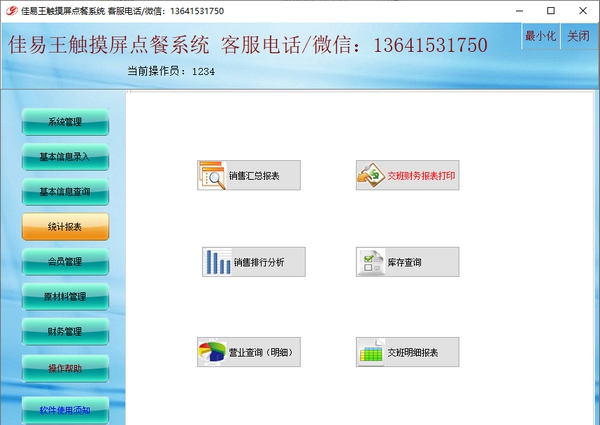Viewport: 600px width, 425px height.
Task: Click the money hand icon on 交班财务报表打印
Action: [x=371, y=175]
